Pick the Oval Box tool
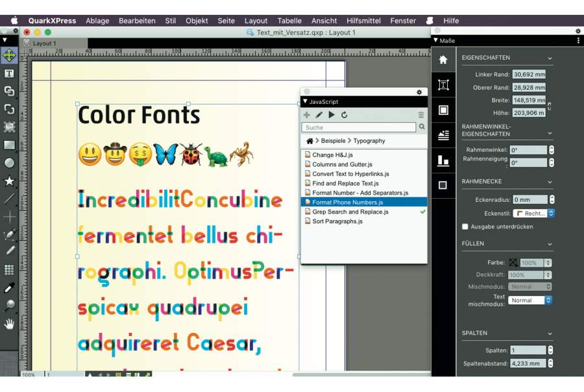584x392 pixels. coord(9,163)
